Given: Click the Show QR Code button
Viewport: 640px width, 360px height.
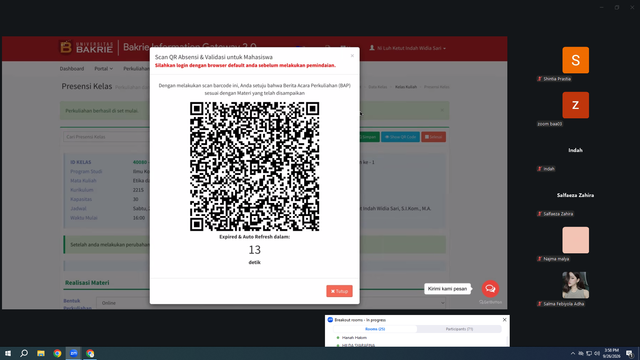Looking at the screenshot, I should (x=400, y=137).
